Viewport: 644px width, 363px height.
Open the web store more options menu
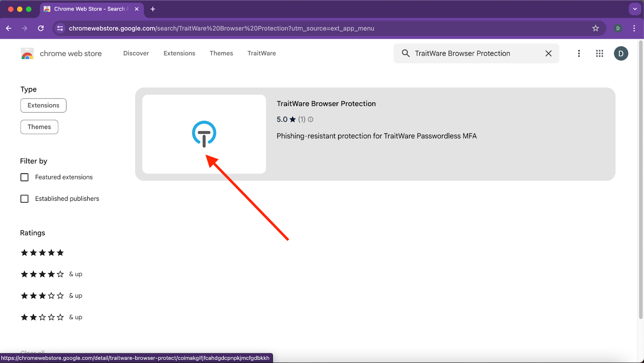pos(579,53)
